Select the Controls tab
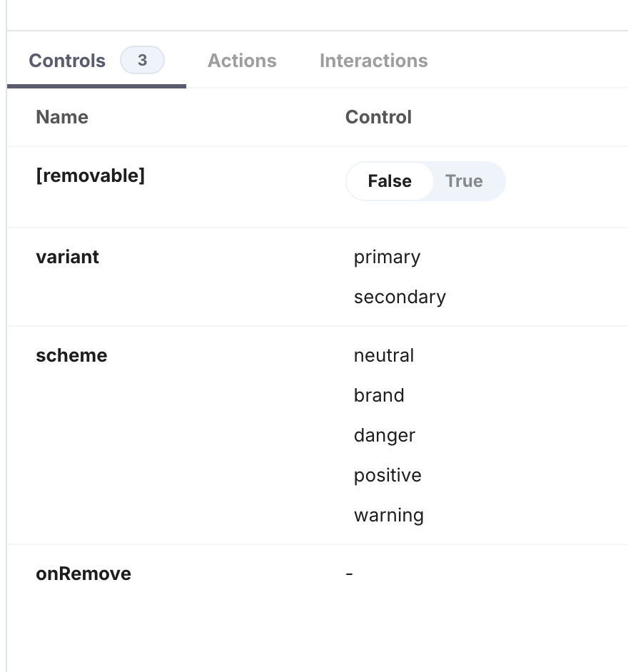Viewport: 628px width, 672px height. (x=66, y=61)
